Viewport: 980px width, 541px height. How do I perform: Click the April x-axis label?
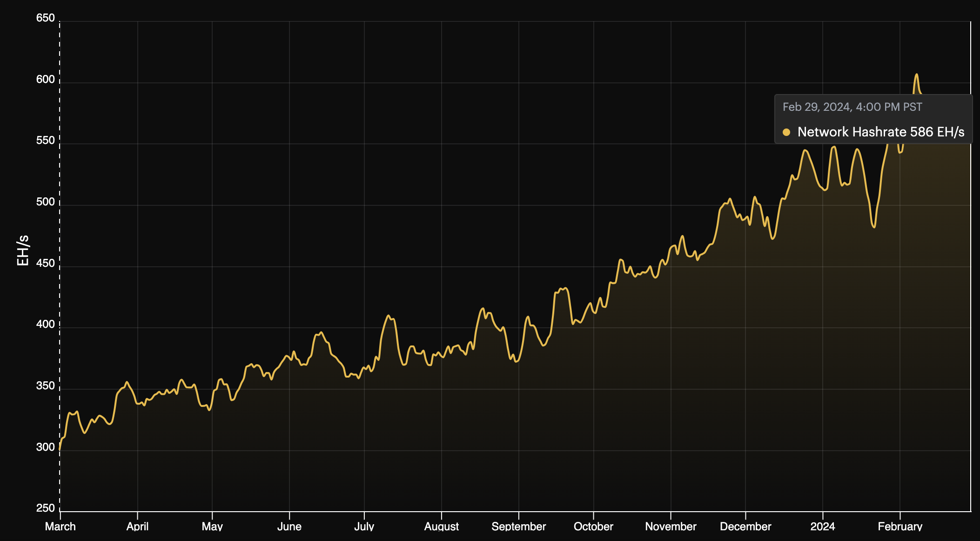coord(137,527)
